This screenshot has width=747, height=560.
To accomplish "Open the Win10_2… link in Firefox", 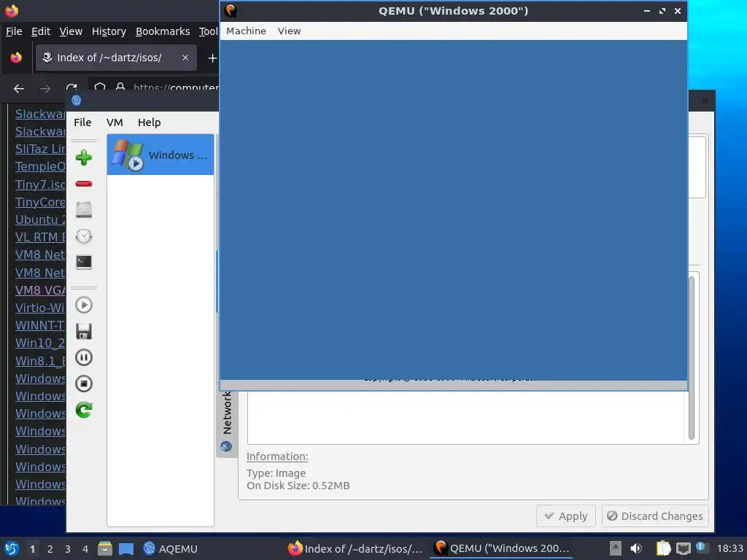I will pos(40,343).
